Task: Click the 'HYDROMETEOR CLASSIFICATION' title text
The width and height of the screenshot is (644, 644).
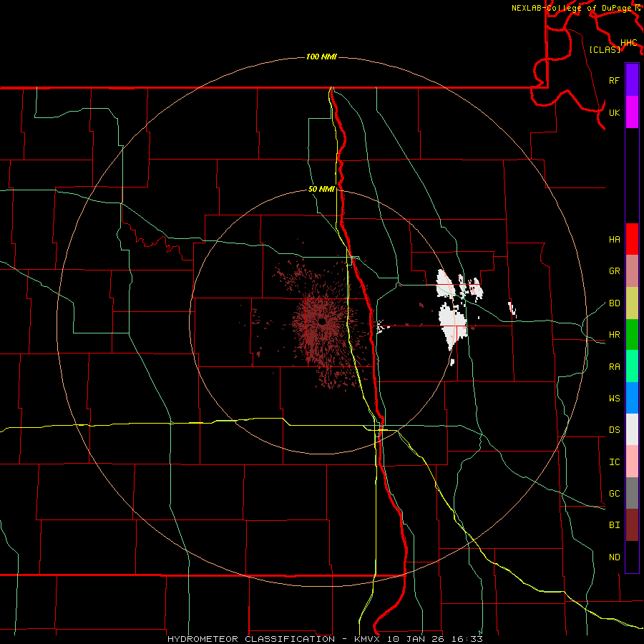Action: pos(250,639)
